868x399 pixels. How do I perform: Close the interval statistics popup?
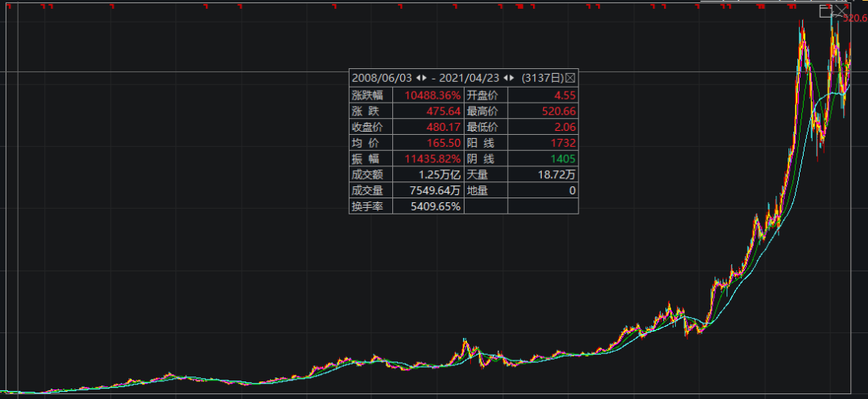[x=571, y=78]
